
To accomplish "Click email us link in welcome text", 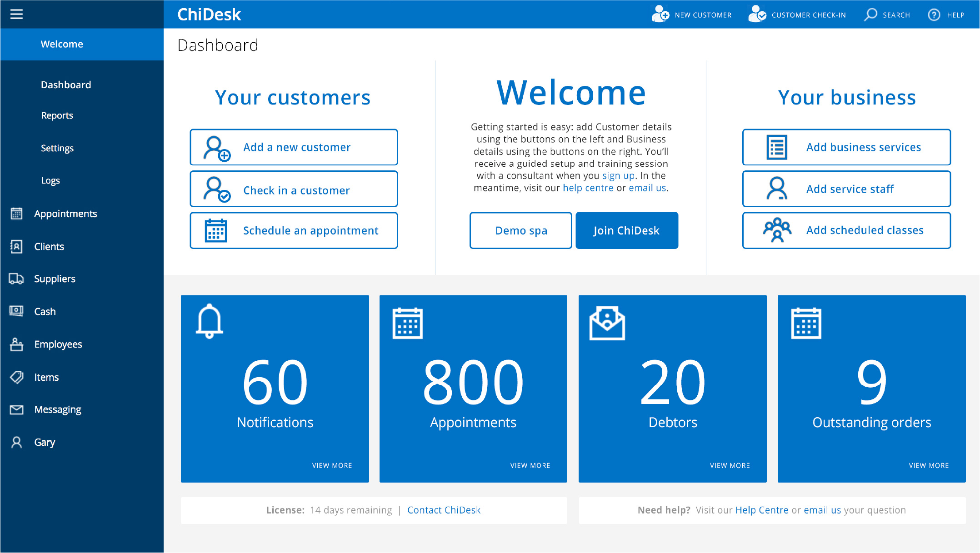I will pyautogui.click(x=648, y=188).
